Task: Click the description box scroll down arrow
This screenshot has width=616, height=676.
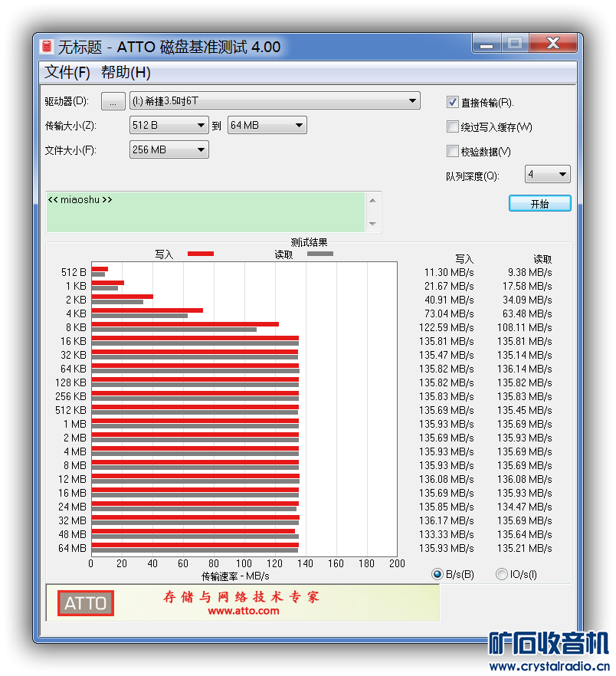Action: pos(373,224)
